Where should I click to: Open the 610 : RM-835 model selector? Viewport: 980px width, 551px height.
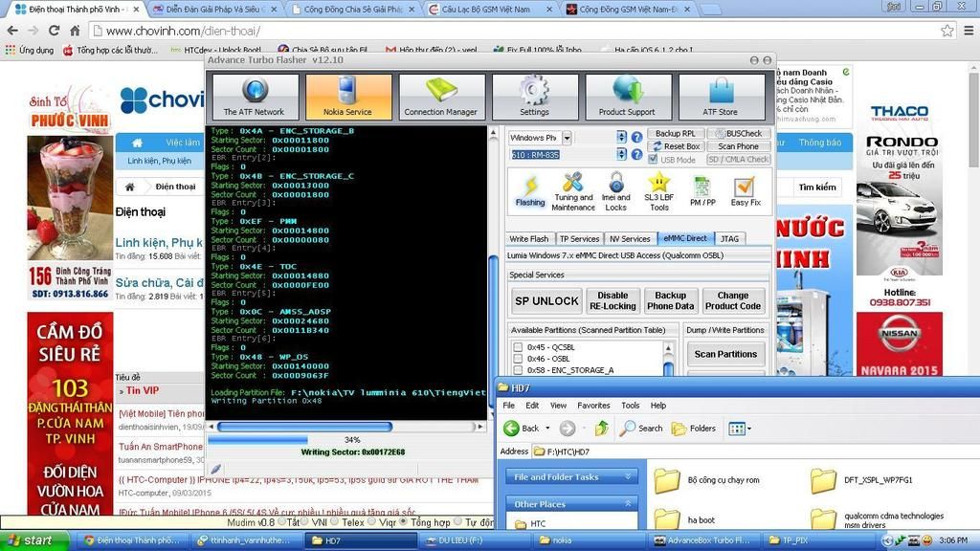coord(536,154)
